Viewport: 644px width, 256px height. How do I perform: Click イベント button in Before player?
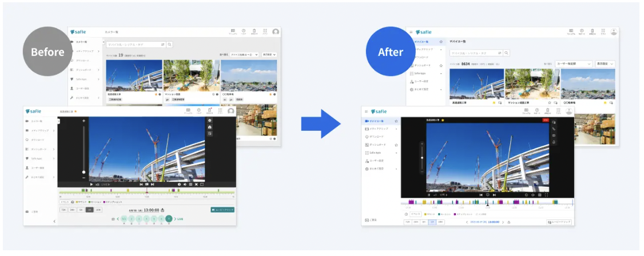pyautogui.click(x=65, y=202)
